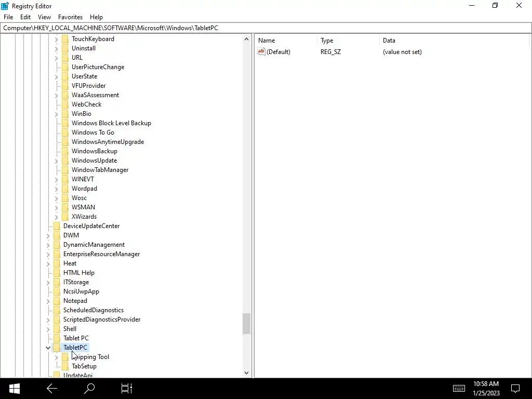Expand the DWM key
532x399 pixels.
tap(48, 235)
